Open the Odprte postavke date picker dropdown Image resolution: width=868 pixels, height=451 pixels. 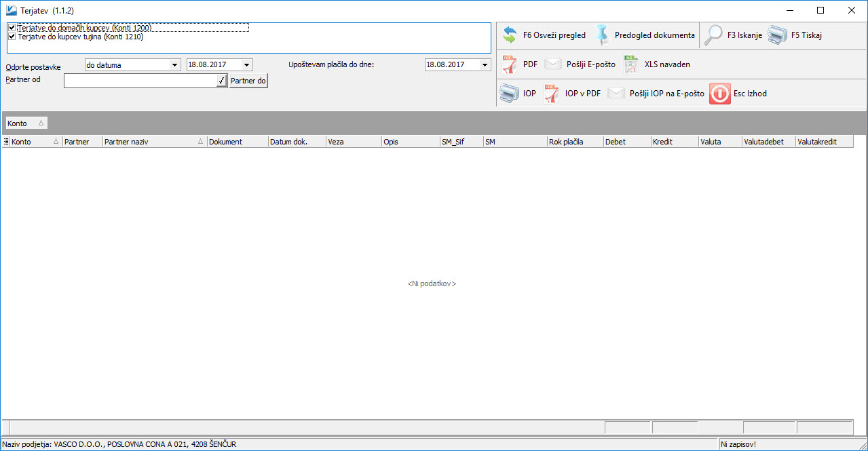pos(247,65)
